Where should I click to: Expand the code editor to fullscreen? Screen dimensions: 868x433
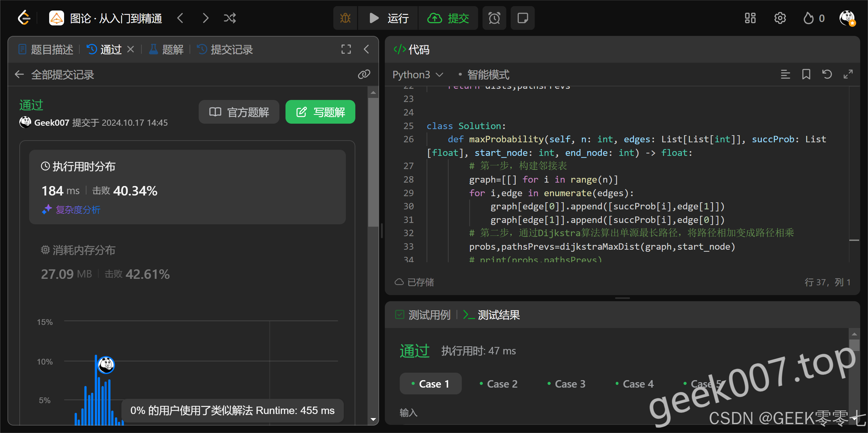coord(848,74)
